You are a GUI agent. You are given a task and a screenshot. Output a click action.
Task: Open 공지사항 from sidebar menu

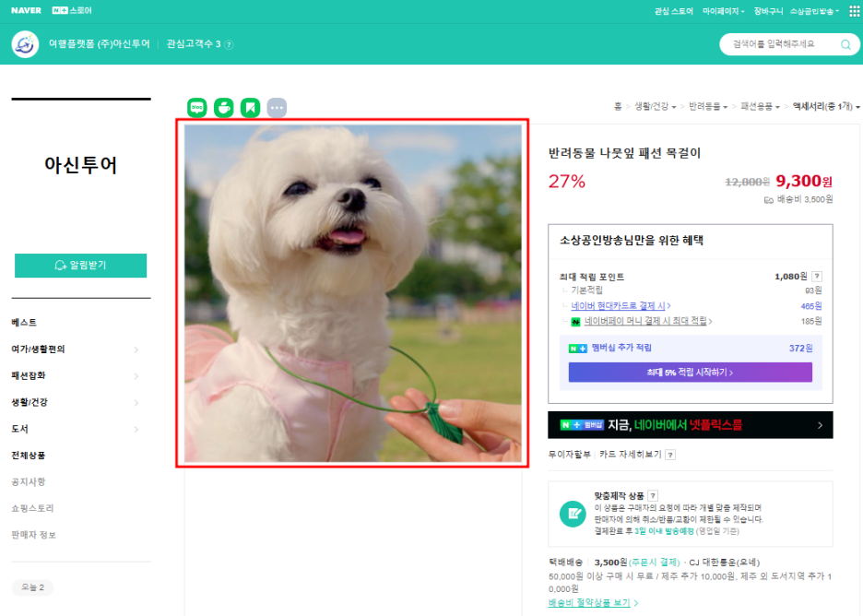pyautogui.click(x=29, y=481)
